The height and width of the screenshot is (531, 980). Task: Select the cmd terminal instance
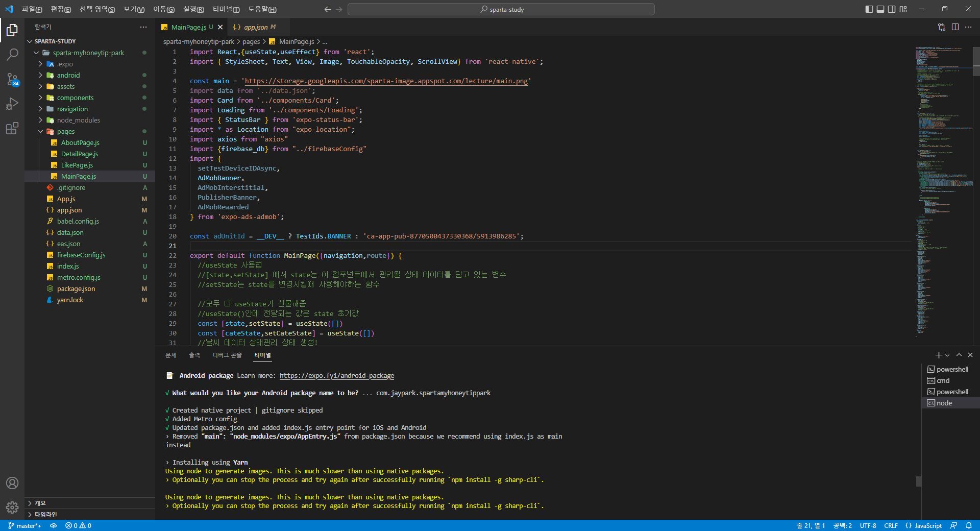950,380
